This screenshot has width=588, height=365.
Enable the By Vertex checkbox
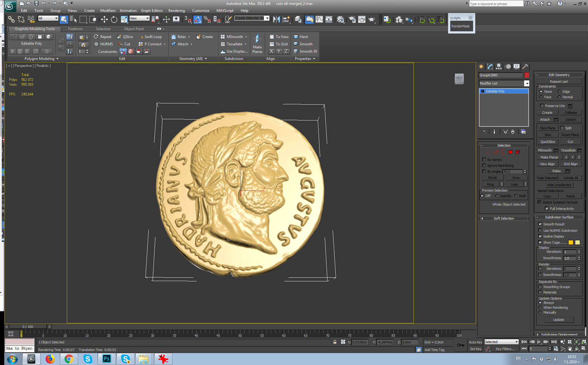click(x=484, y=159)
